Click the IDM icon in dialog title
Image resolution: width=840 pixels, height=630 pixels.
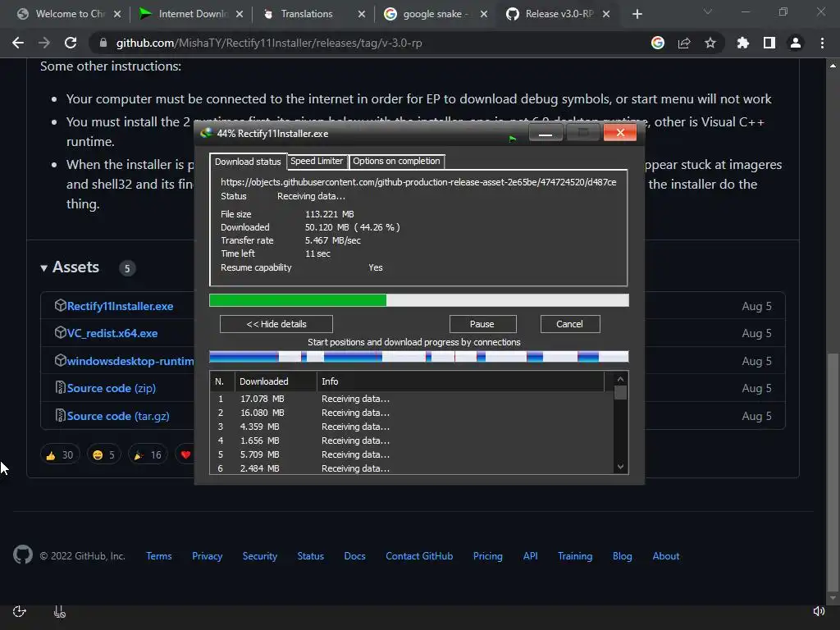pos(206,133)
